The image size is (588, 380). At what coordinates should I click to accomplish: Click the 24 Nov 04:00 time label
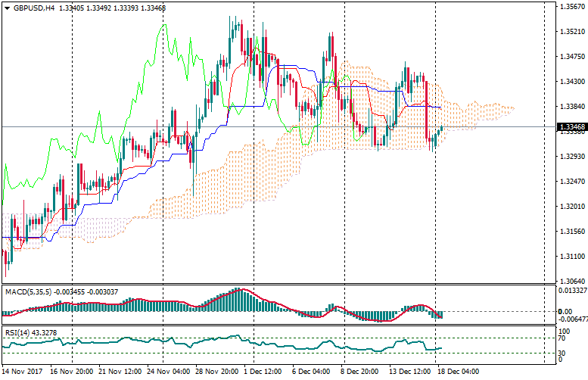(x=170, y=372)
